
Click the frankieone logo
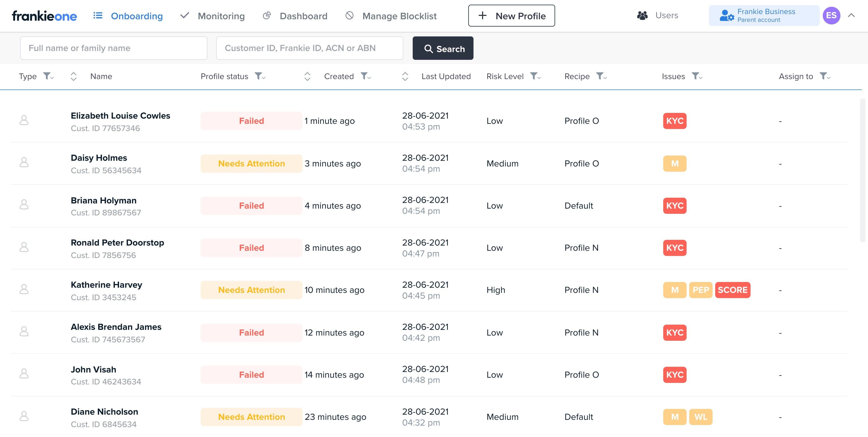(x=44, y=16)
